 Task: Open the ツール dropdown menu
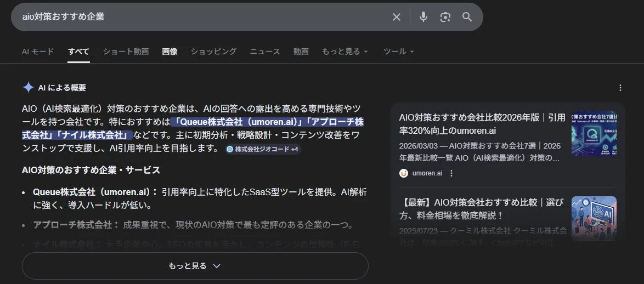[398, 52]
